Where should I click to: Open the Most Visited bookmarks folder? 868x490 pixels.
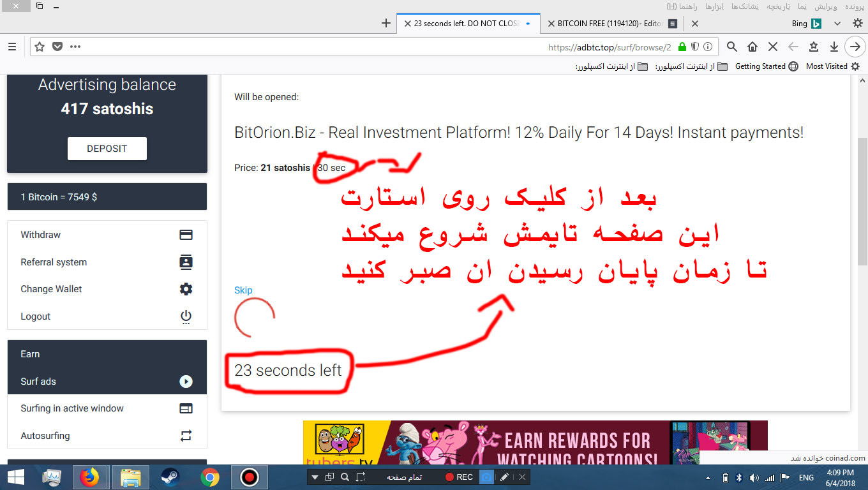(832, 66)
